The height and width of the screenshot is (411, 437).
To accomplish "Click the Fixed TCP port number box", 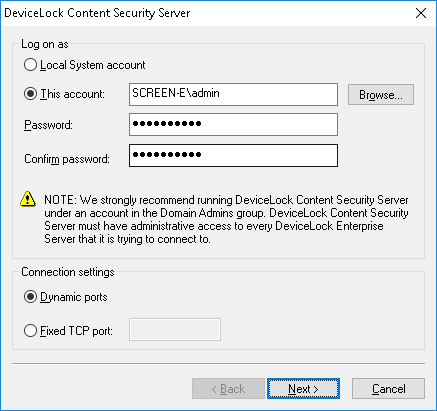I will [x=175, y=329].
